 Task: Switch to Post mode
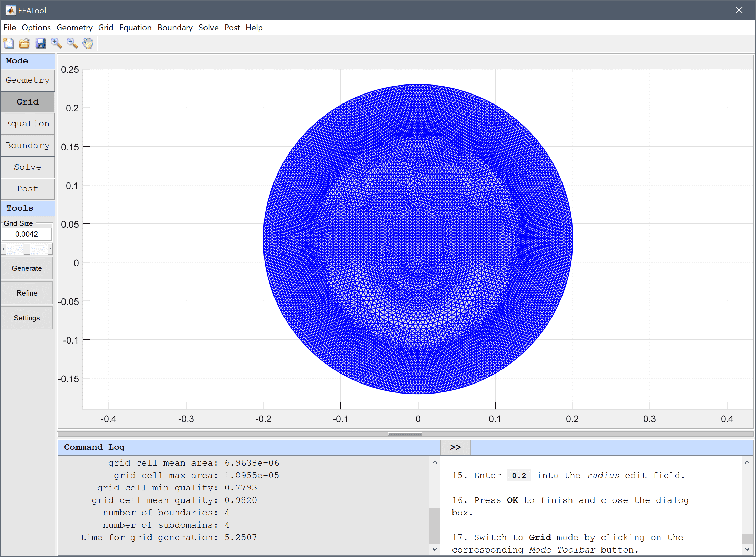click(28, 189)
